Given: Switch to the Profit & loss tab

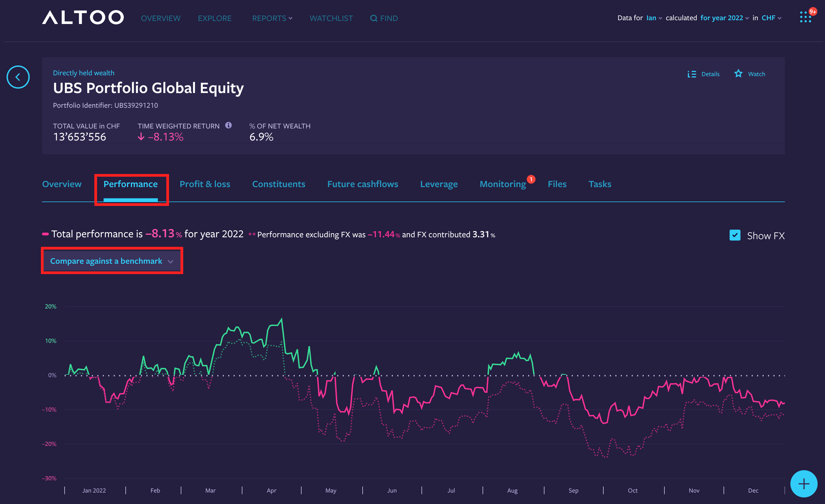Looking at the screenshot, I should [204, 184].
